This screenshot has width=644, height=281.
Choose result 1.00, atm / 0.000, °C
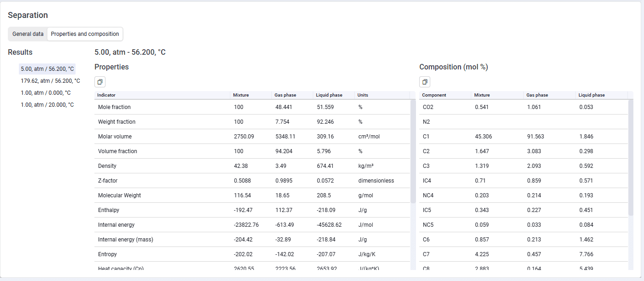click(46, 93)
